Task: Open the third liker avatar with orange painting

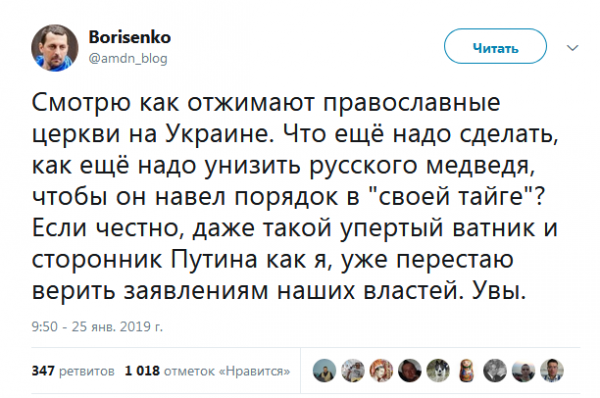Action: click(x=381, y=371)
